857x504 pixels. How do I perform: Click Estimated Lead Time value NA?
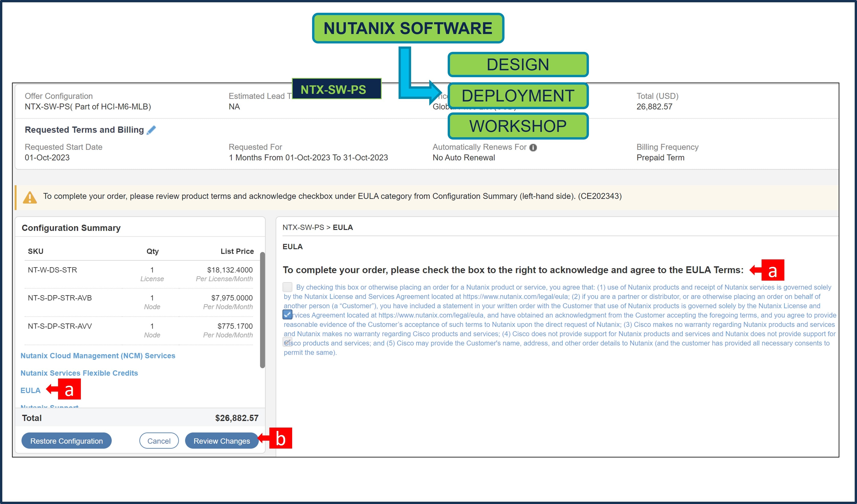(x=234, y=107)
